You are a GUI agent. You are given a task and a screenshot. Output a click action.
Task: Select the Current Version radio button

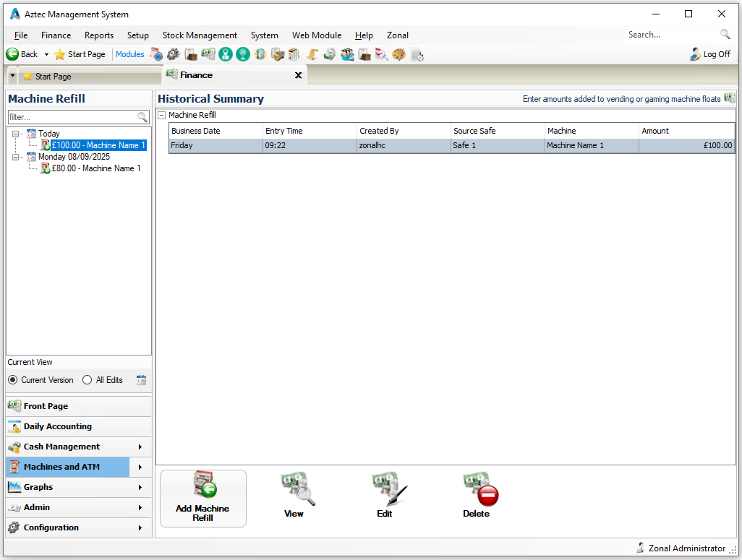point(13,380)
